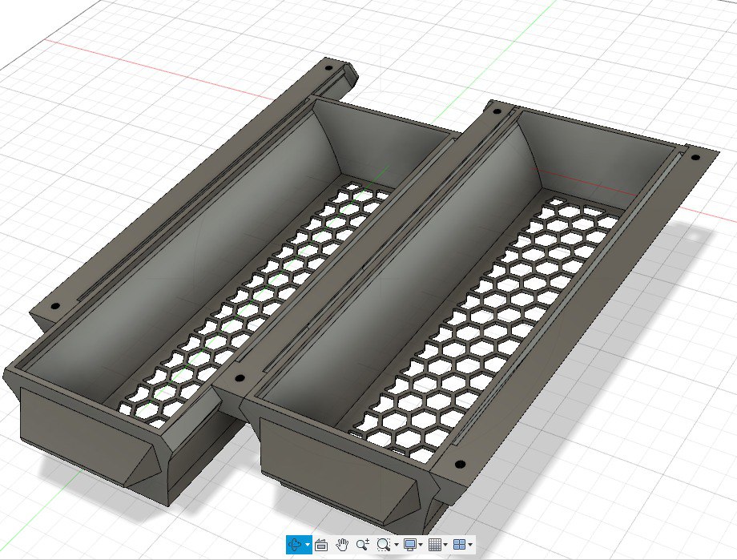The width and height of the screenshot is (737, 560).
Task: Open the Display Settings monitor icon
Action: (409, 545)
